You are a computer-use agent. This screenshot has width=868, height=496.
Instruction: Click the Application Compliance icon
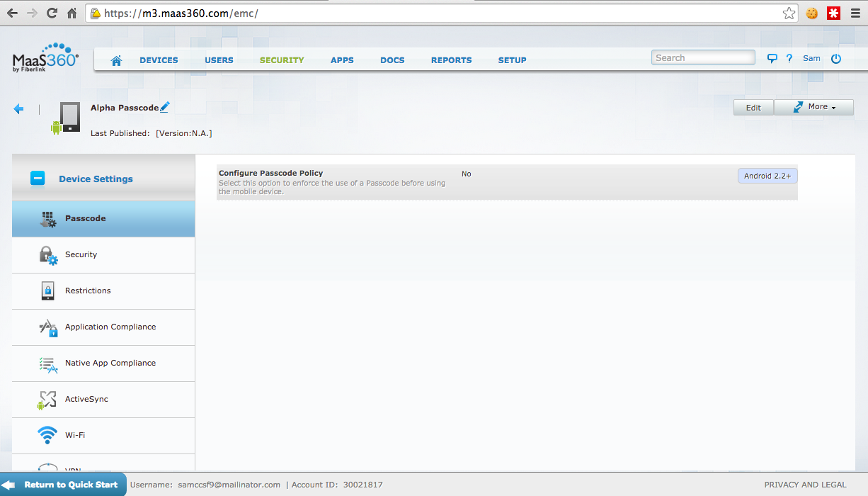(47, 327)
